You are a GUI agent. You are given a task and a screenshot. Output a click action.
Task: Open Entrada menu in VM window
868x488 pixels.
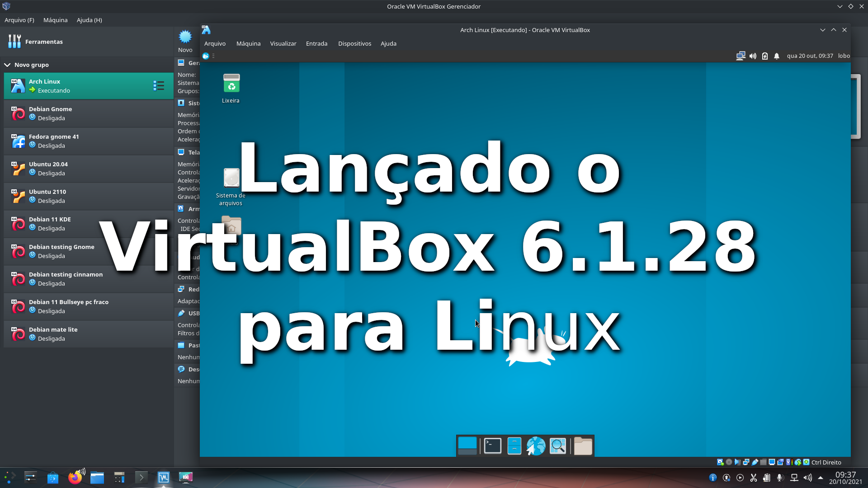coord(316,43)
